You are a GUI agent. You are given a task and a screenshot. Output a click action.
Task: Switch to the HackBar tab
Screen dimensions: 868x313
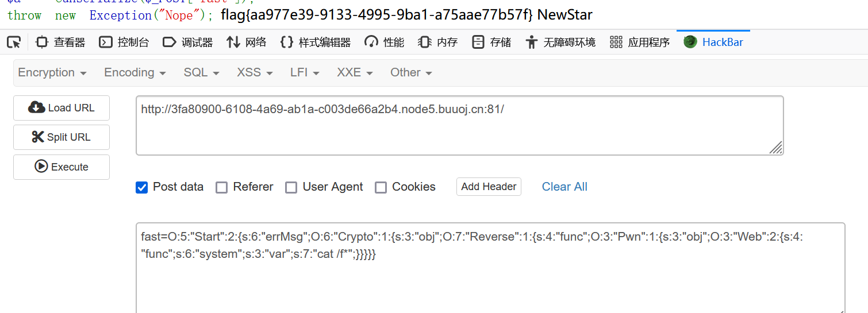(713, 42)
